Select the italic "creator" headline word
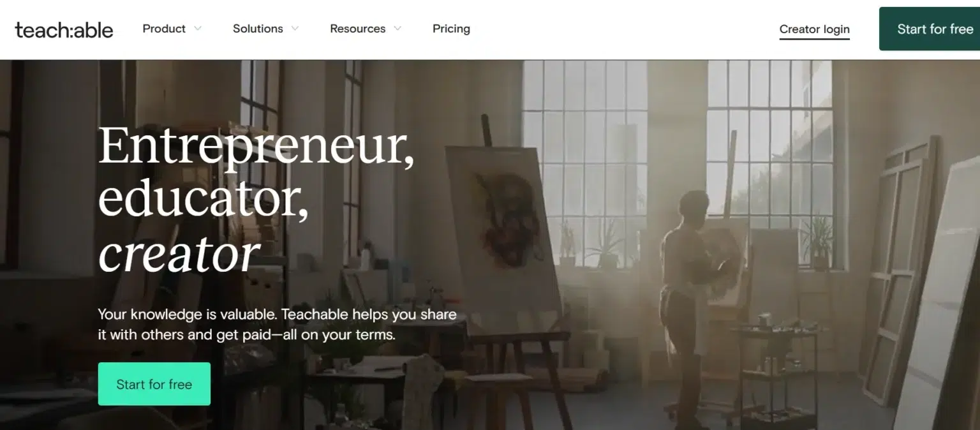The height and width of the screenshot is (430, 980). 179,253
